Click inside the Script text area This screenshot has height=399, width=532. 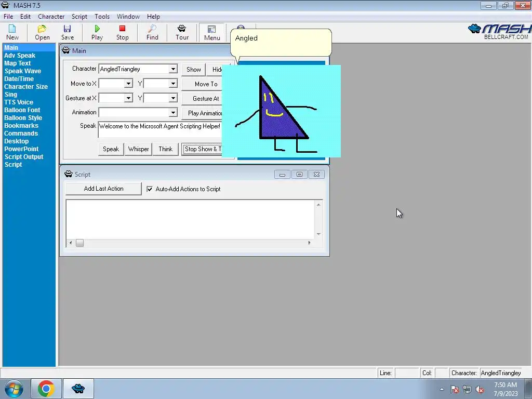click(x=190, y=219)
